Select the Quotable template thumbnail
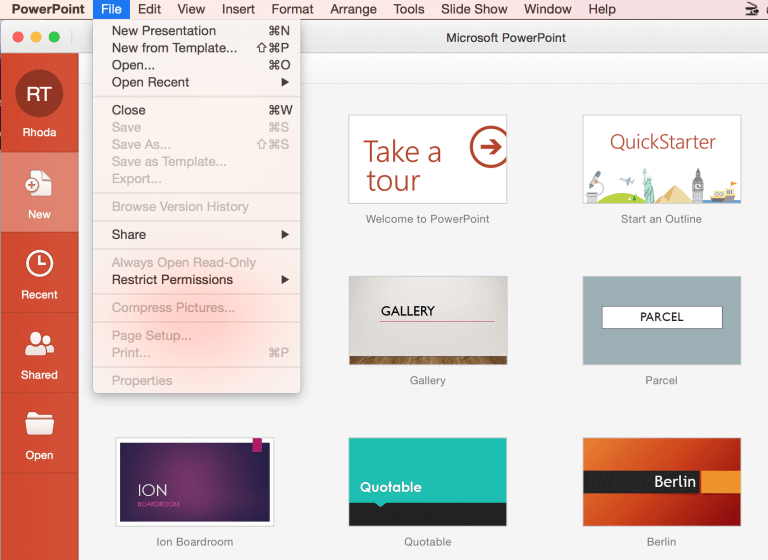Viewport: 768px width, 560px height. [x=428, y=482]
